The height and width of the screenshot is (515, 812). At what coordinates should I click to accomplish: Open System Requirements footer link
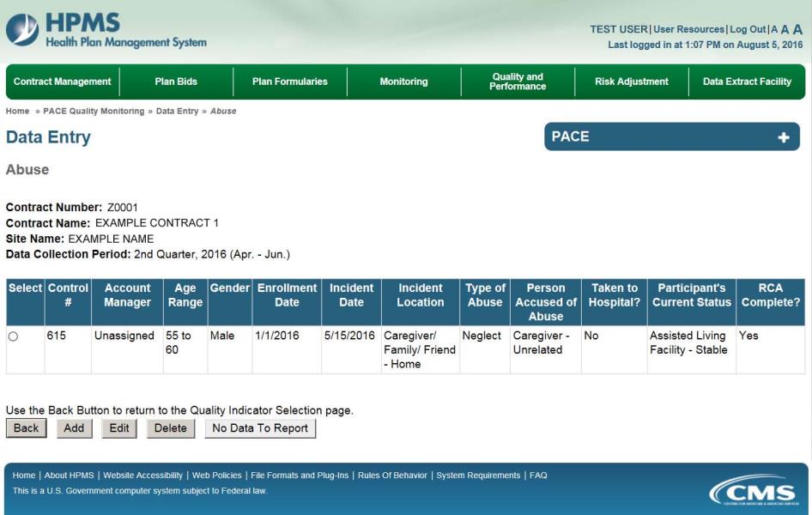click(x=478, y=476)
